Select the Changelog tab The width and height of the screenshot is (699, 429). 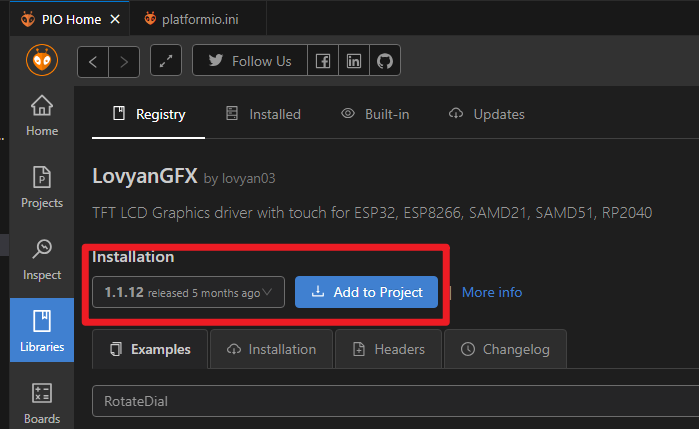click(505, 349)
